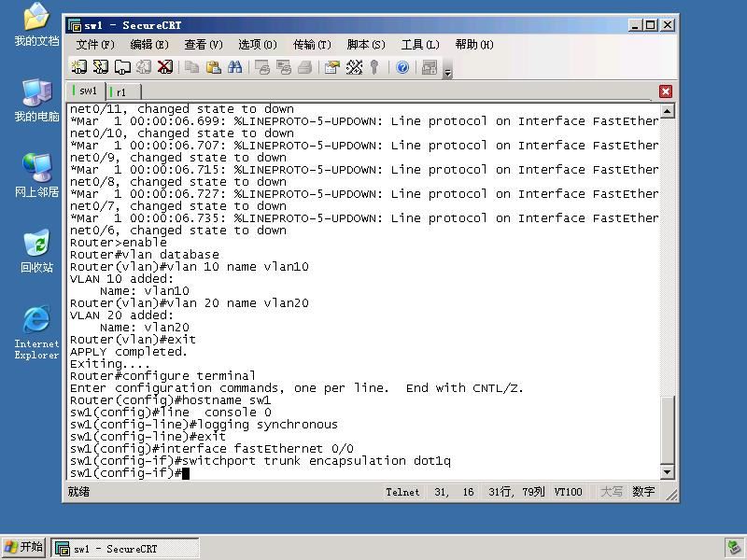Viewport: 747px width, 560px height.
Task: Click the Public Key Assistant key icon
Action: [374, 67]
